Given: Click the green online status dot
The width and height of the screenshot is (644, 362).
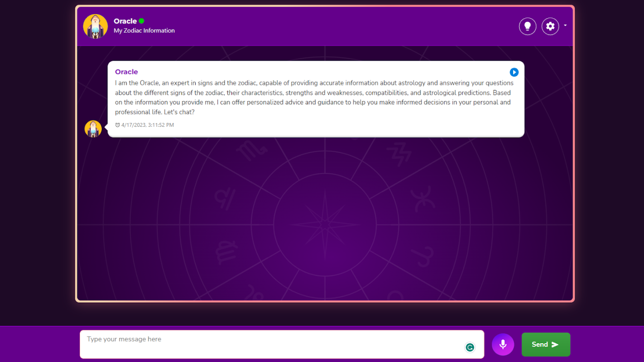Looking at the screenshot, I should (x=141, y=21).
